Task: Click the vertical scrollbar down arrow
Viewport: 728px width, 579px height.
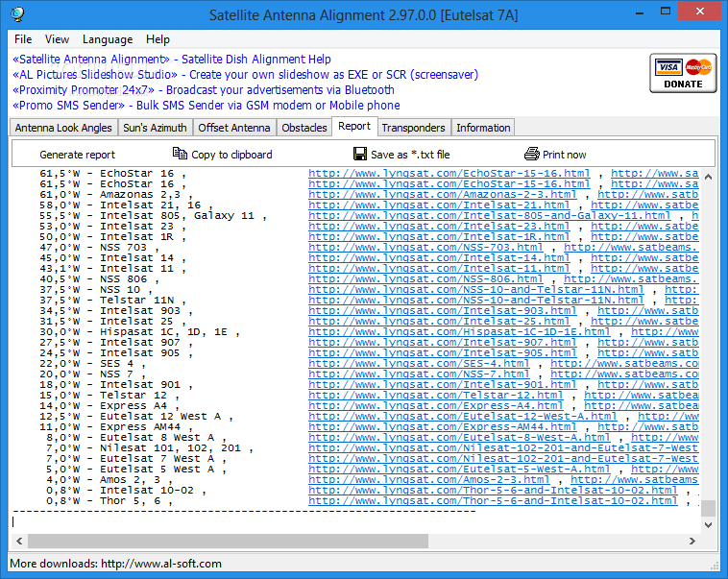Action: 708,525
